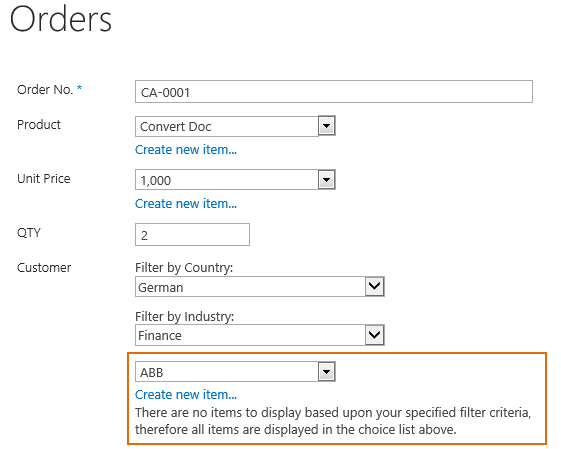Select the Convert Doc product box
The image size is (561, 449).
pyautogui.click(x=227, y=126)
